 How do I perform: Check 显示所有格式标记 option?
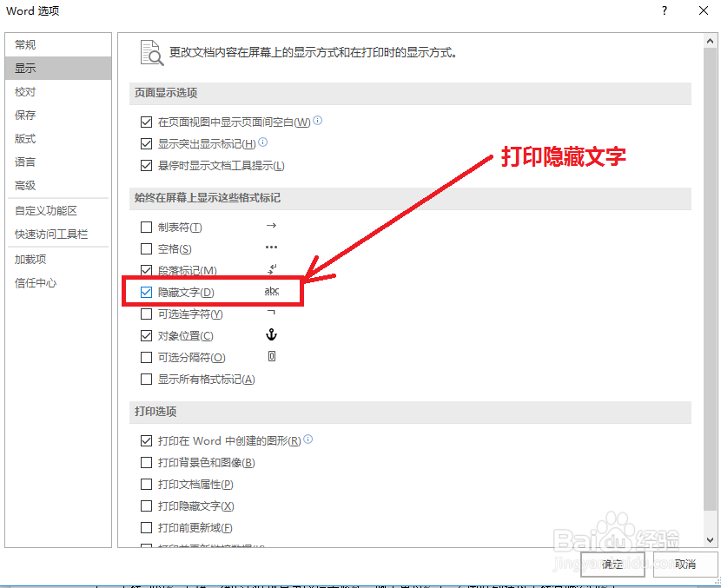[x=146, y=379]
